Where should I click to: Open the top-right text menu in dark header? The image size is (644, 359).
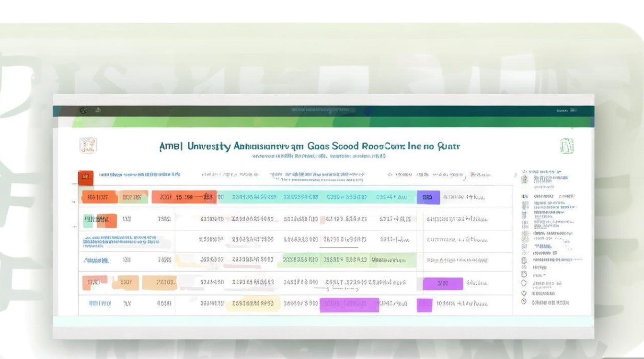point(566,111)
